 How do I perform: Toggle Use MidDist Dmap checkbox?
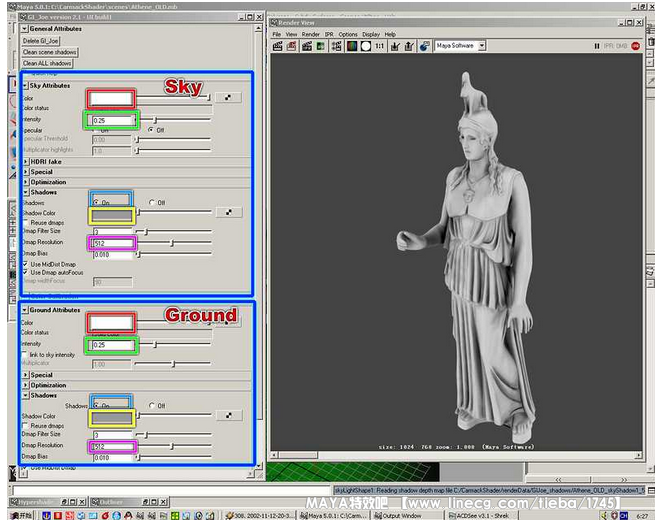pos(25,264)
